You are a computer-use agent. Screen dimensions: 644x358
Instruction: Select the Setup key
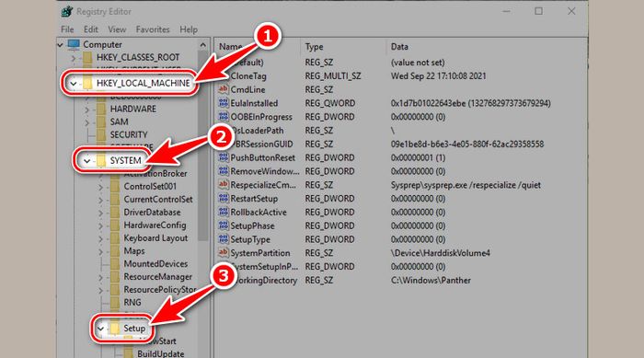(x=134, y=329)
